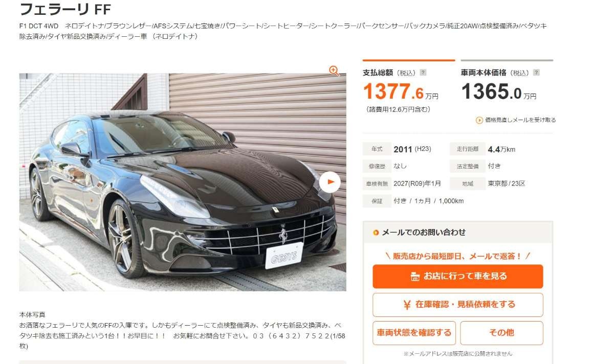Click the お店に行って車を見る button
The width and height of the screenshot is (614, 364).
458,277
